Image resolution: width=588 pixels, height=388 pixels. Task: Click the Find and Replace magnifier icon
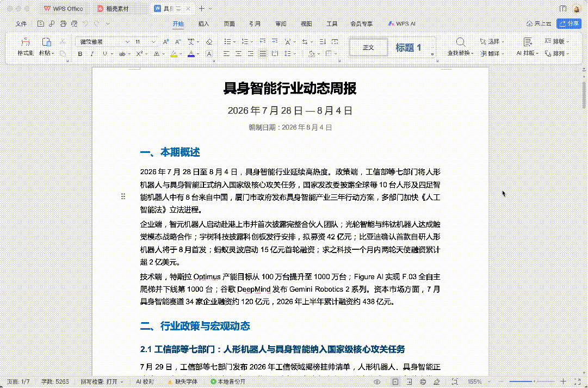pos(461,42)
